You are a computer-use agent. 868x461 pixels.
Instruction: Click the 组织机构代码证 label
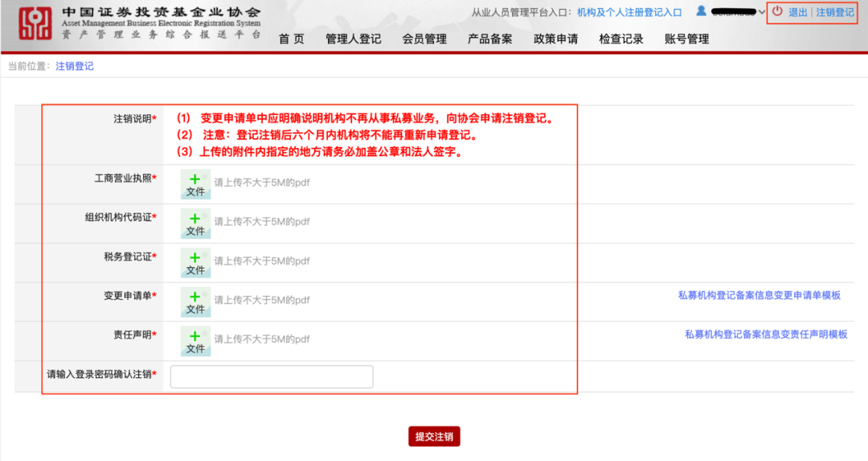pos(121,217)
